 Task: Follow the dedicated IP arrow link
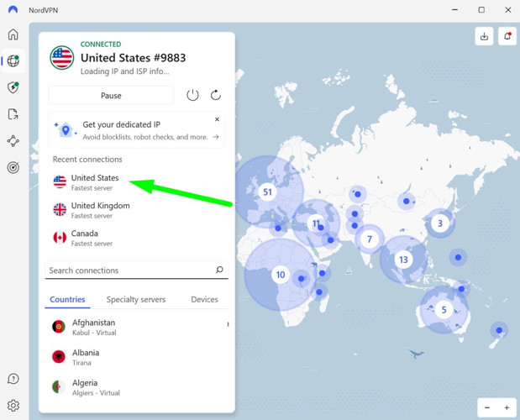(x=216, y=137)
